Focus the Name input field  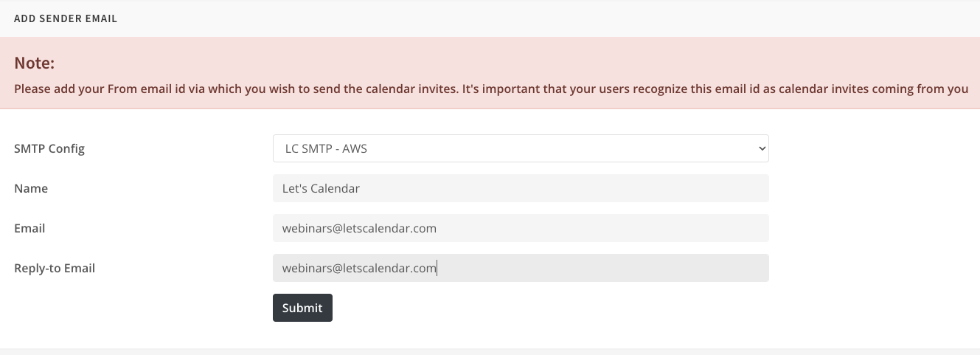pos(521,188)
